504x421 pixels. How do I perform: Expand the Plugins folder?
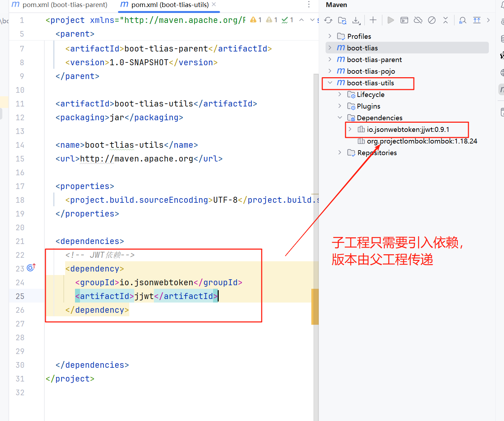click(x=340, y=106)
